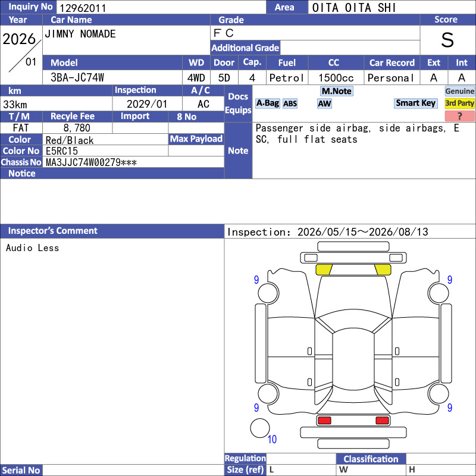The width and height of the screenshot is (476, 476).
Task: Click the Max Payload label
Action: [x=196, y=139]
